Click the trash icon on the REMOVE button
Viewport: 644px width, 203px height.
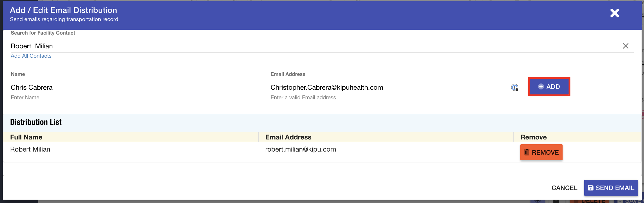(x=527, y=152)
